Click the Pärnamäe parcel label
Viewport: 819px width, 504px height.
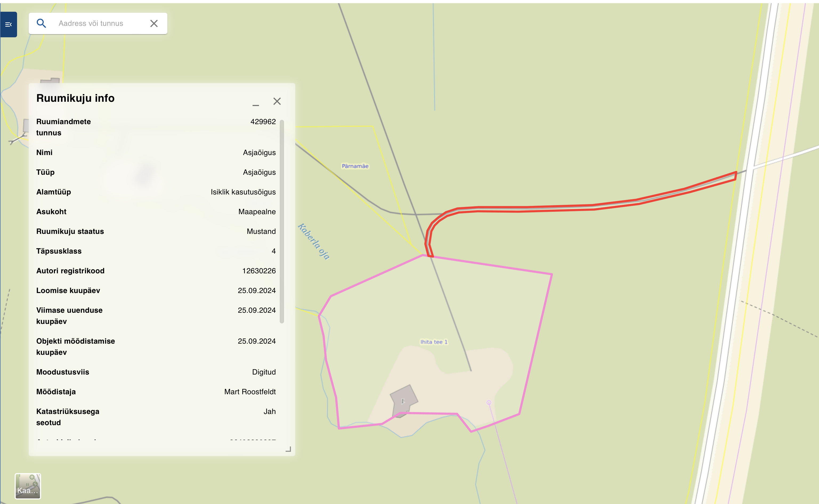pos(355,166)
